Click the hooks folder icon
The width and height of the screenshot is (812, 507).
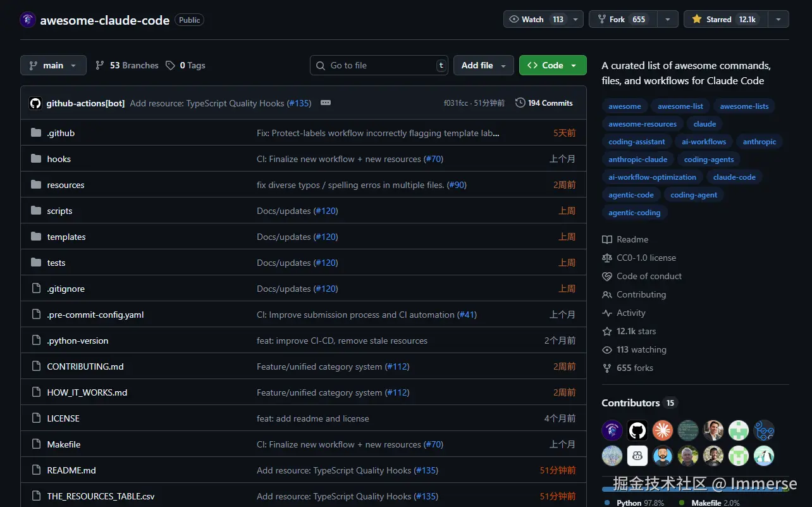point(36,159)
